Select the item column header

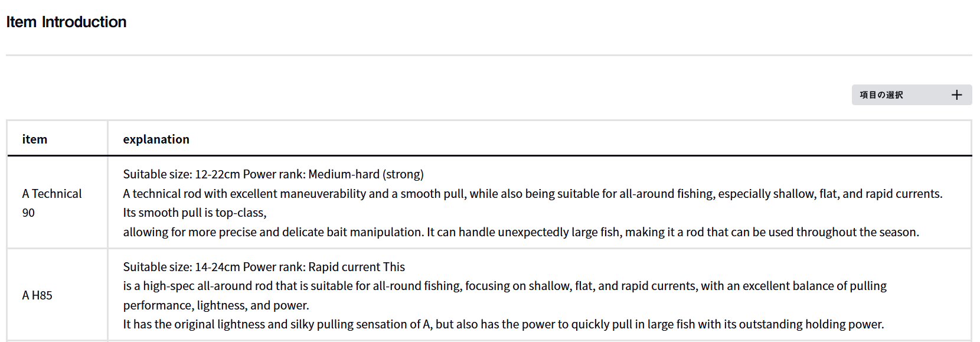click(x=35, y=139)
